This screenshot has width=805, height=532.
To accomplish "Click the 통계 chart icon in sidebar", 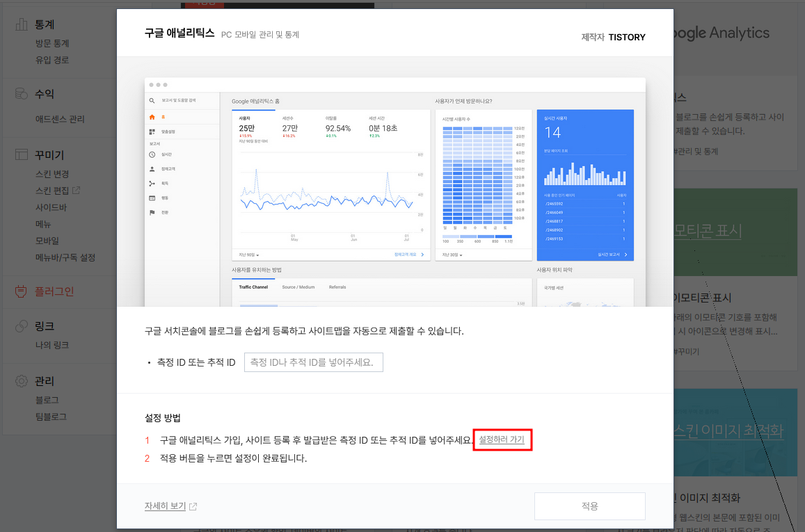I will [22, 24].
